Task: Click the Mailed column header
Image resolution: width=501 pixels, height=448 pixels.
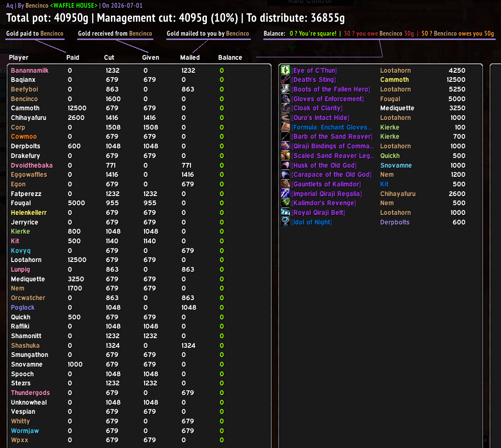Action: [x=190, y=57]
